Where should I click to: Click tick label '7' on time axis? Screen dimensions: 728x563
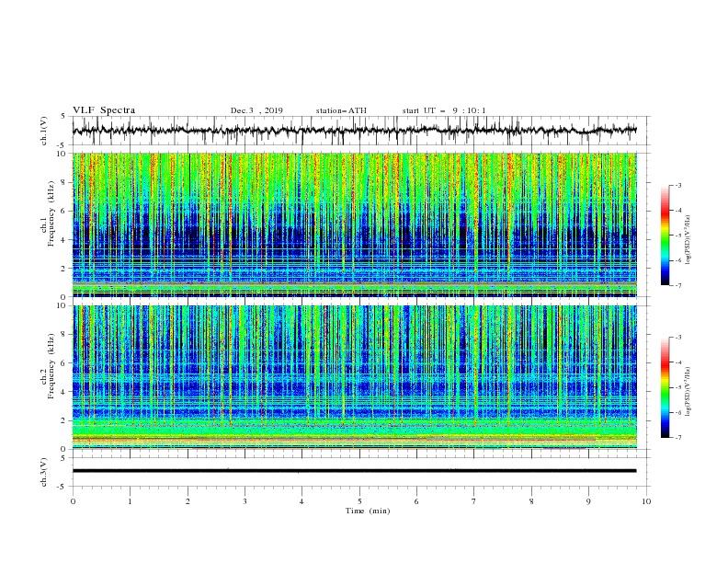(474, 501)
